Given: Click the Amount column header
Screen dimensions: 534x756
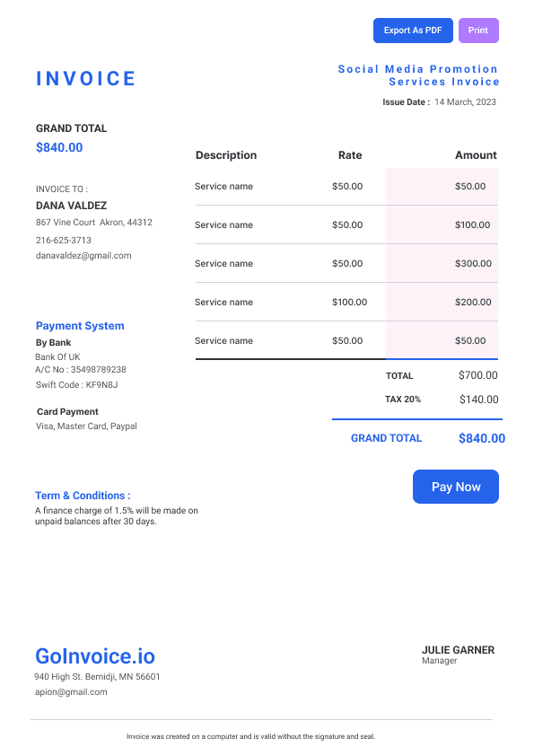Looking at the screenshot, I should 476,155.
